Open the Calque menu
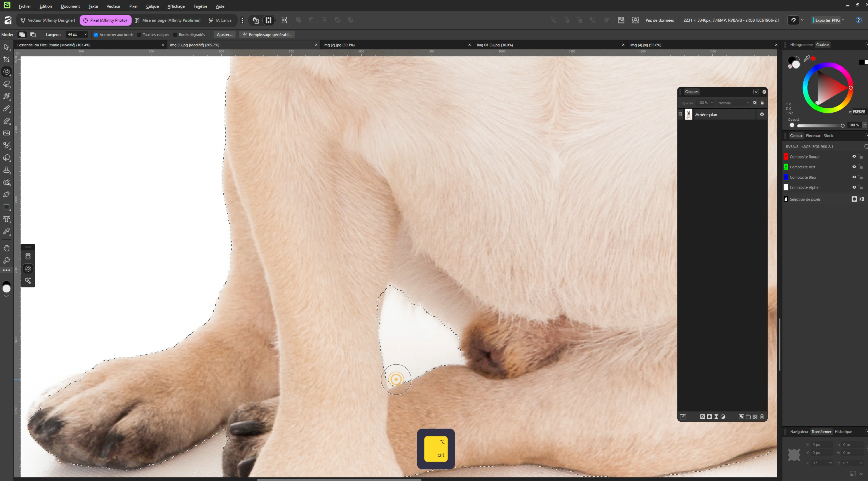868x481 pixels. pyautogui.click(x=152, y=6)
